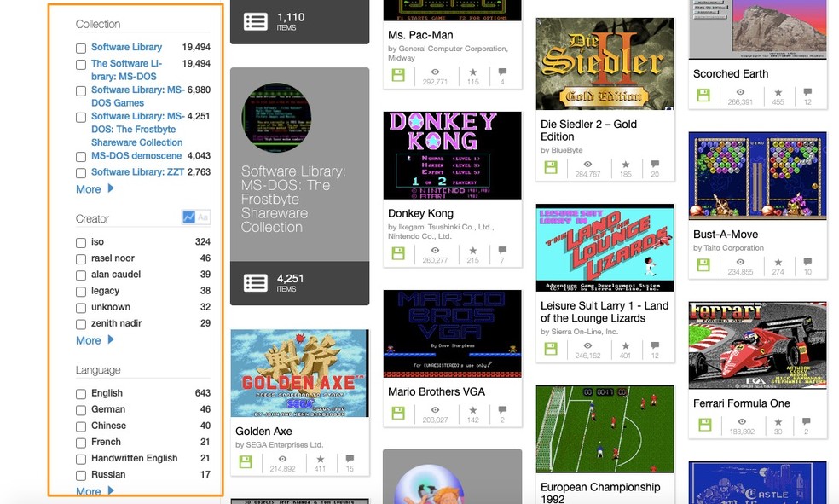839x504 pixels.
Task: Open the Mario Brothers VGA thumbnail
Action: [x=452, y=333]
